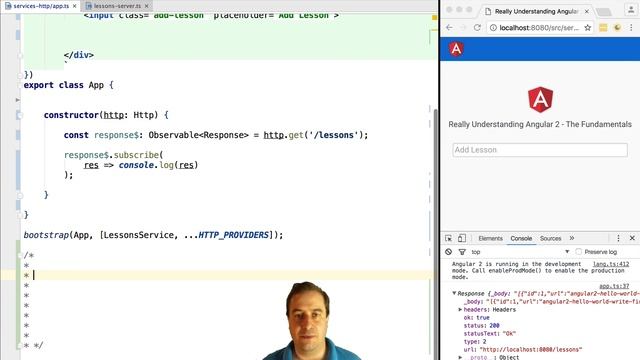Click the status: 200 console property

[481, 326]
